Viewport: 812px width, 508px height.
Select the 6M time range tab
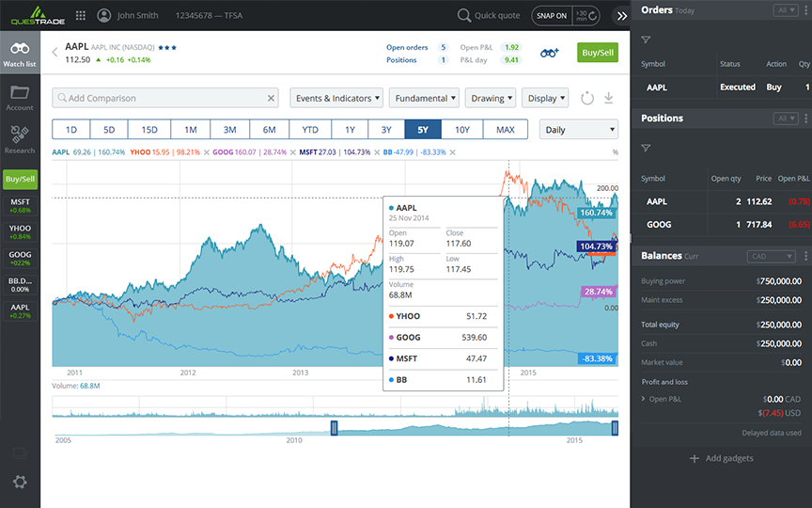coord(270,130)
